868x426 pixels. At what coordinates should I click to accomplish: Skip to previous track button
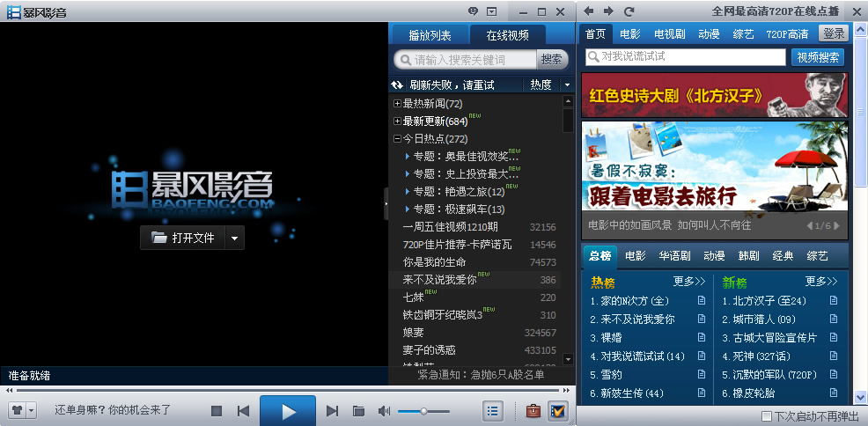tap(243, 411)
